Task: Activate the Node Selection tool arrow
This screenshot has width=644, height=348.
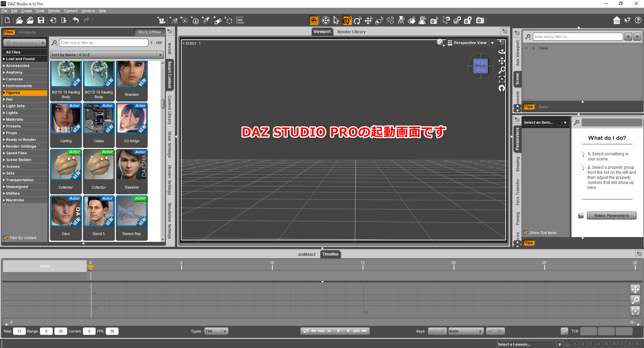Action: [x=336, y=20]
